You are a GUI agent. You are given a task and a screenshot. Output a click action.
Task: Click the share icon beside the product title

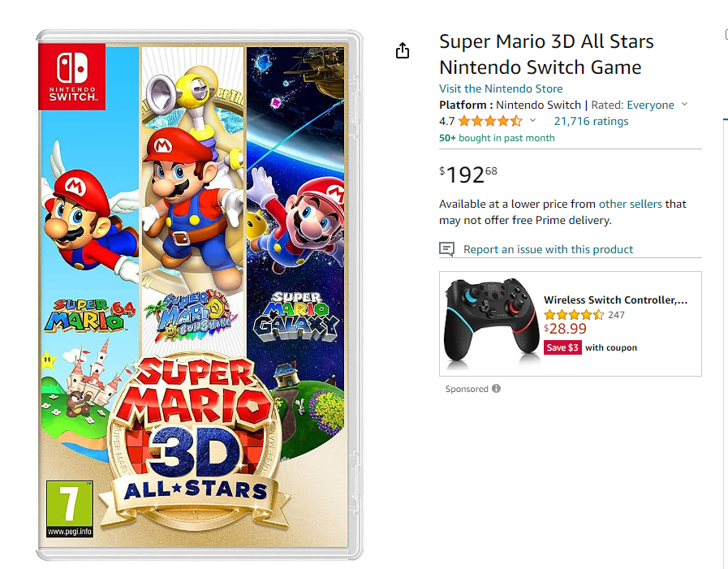(x=403, y=51)
